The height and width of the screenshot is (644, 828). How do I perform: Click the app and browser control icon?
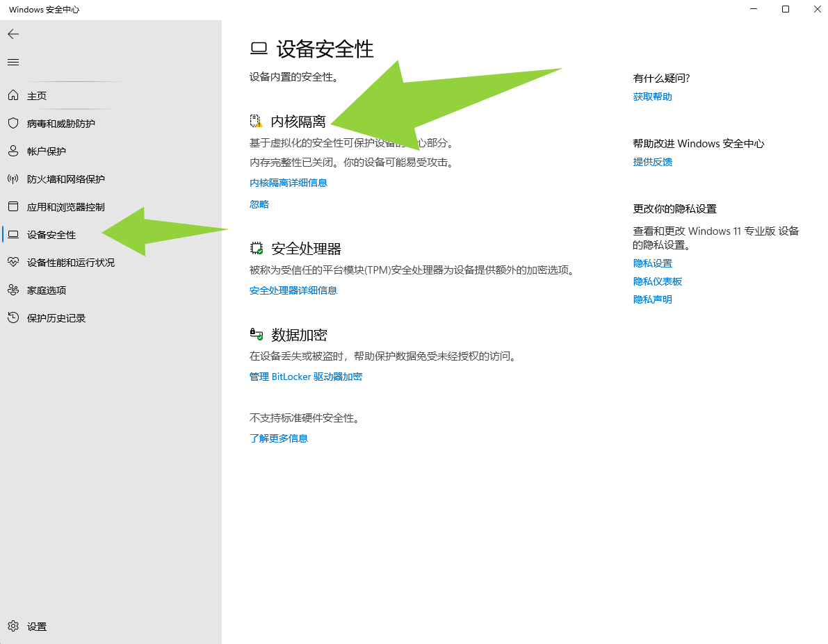click(13, 207)
